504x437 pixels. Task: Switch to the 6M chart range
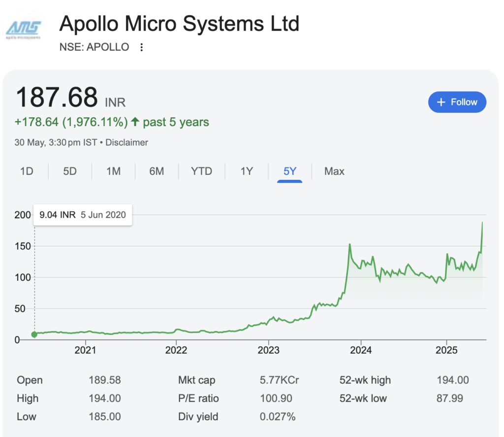(157, 171)
